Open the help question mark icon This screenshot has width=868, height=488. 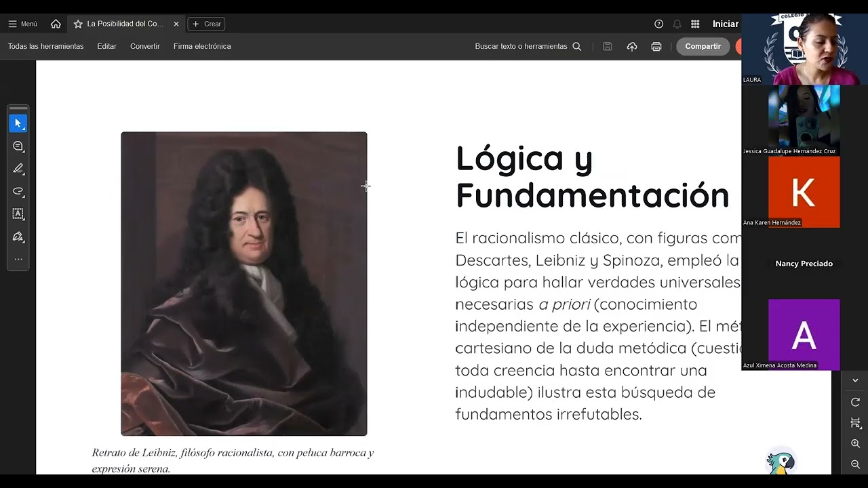pos(658,24)
